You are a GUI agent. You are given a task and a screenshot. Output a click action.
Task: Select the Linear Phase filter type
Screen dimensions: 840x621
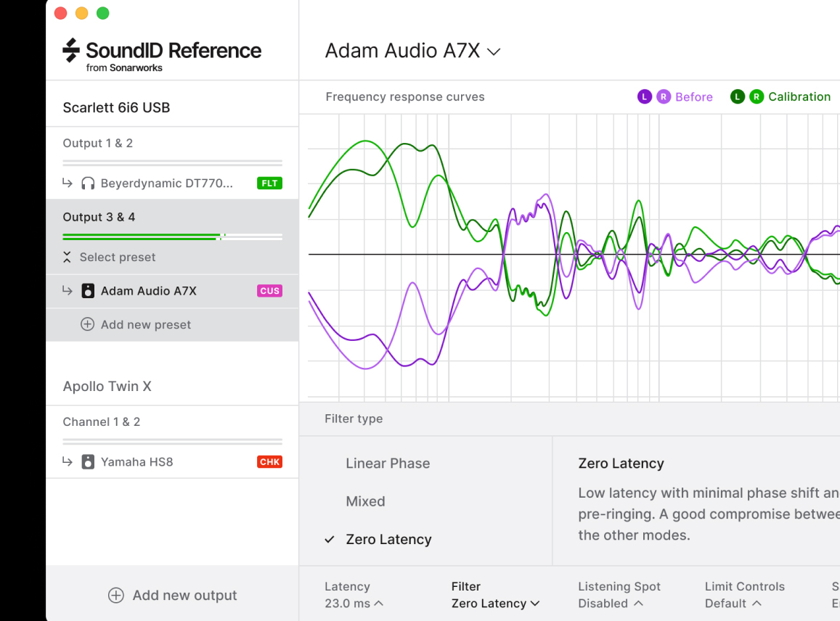(388, 464)
